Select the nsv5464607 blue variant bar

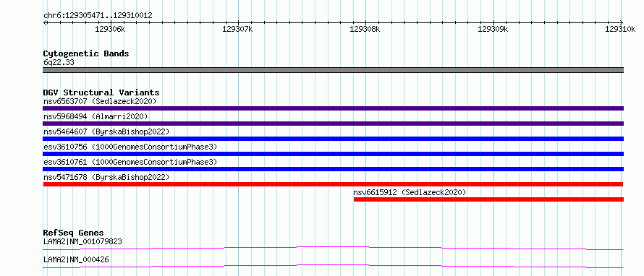pos(333,139)
